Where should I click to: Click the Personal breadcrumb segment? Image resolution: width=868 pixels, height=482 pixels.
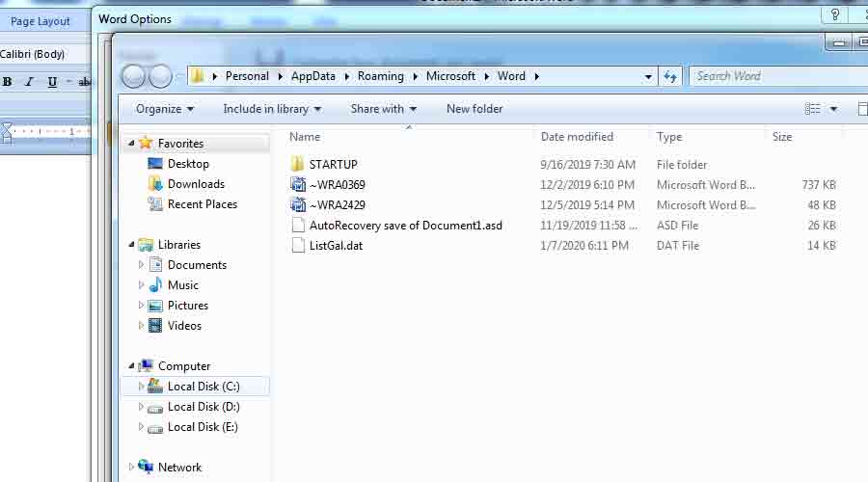click(247, 76)
